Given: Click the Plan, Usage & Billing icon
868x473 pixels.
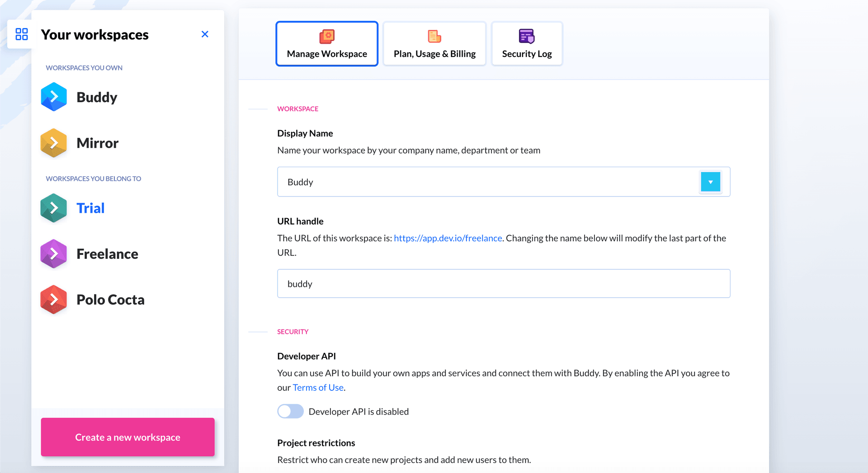Looking at the screenshot, I should [x=434, y=36].
